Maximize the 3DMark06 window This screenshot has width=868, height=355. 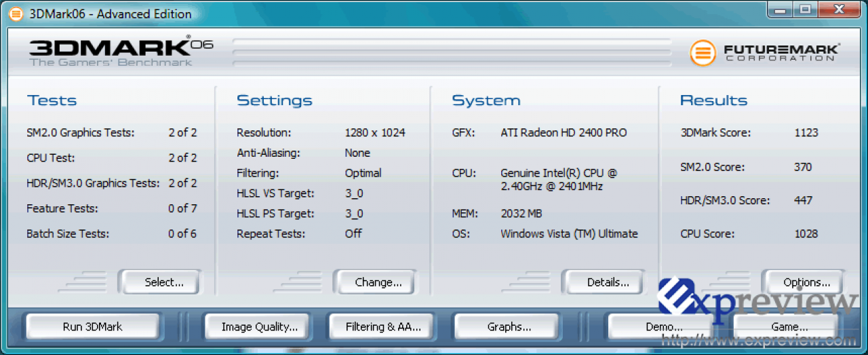coord(804,10)
